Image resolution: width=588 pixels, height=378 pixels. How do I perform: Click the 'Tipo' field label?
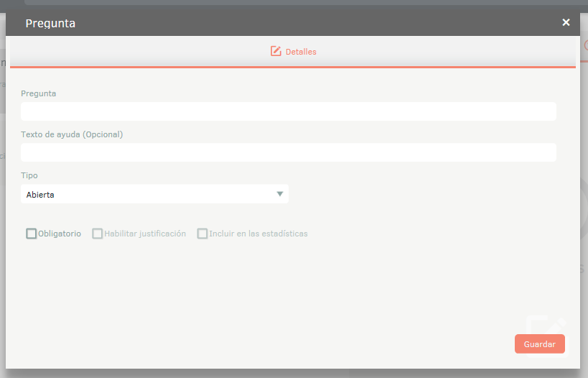[29, 175]
